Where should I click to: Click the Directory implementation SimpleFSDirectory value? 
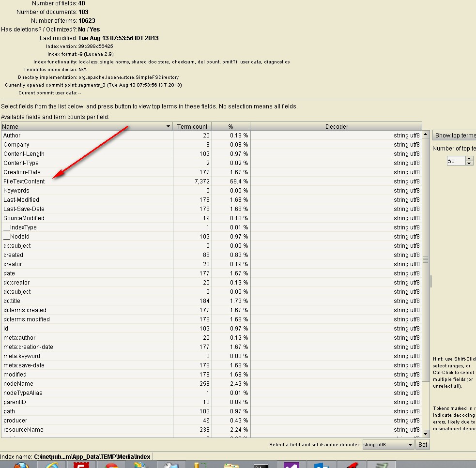(128, 77)
